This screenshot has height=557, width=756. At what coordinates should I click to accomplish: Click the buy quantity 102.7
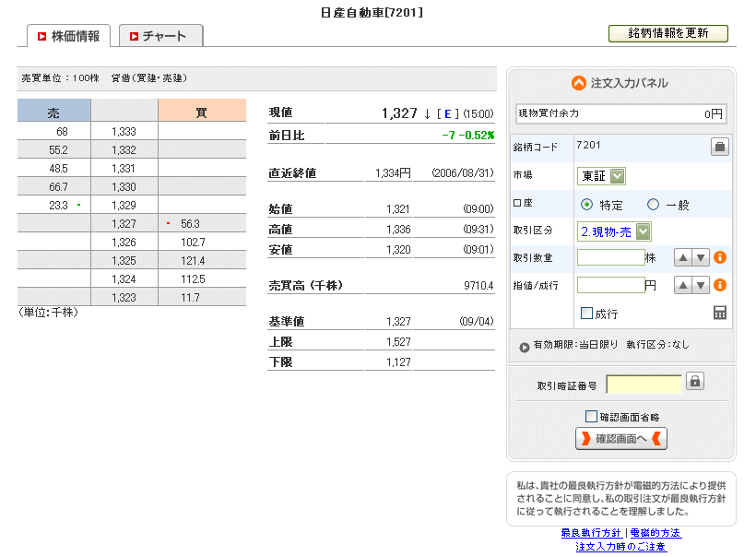pyautogui.click(x=193, y=243)
